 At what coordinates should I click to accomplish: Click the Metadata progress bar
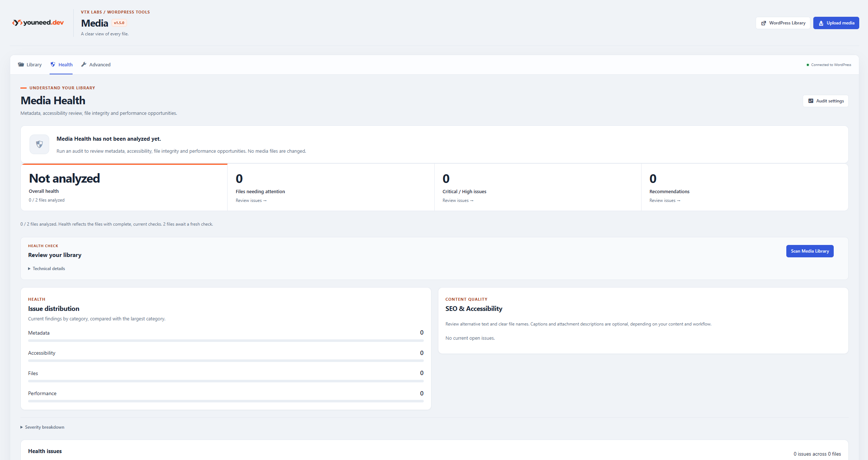(226, 341)
